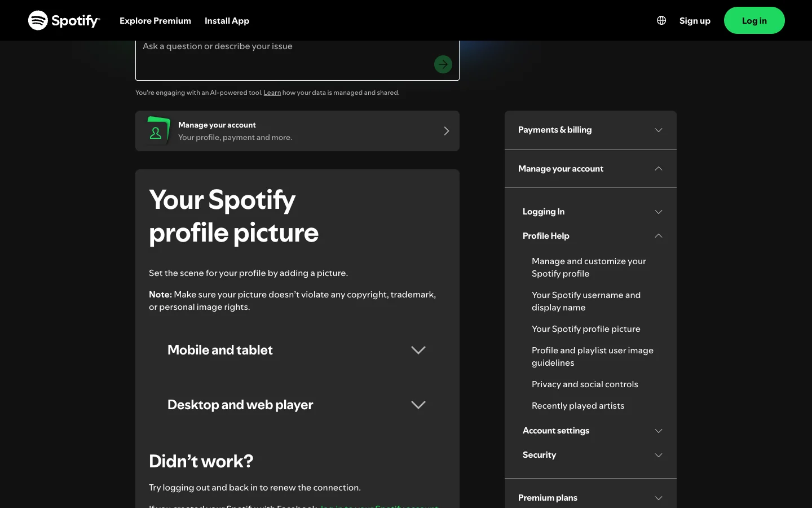The height and width of the screenshot is (508, 812).
Task: Click the Payments & billing label
Action: 555,130
